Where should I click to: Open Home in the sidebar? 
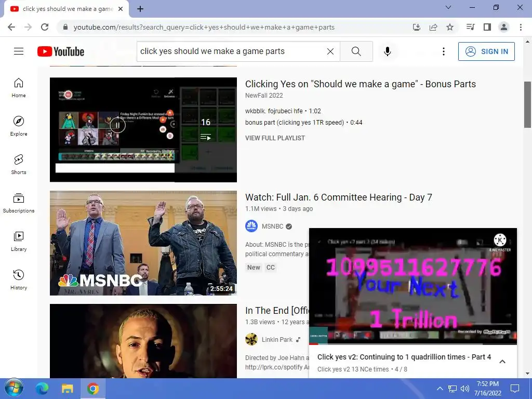19,88
